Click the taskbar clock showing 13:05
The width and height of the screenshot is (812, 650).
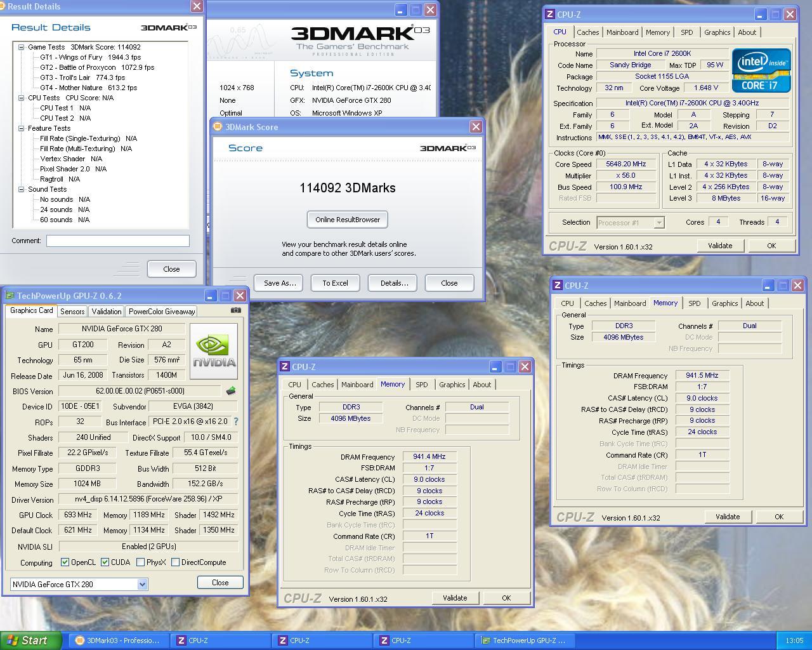point(794,640)
